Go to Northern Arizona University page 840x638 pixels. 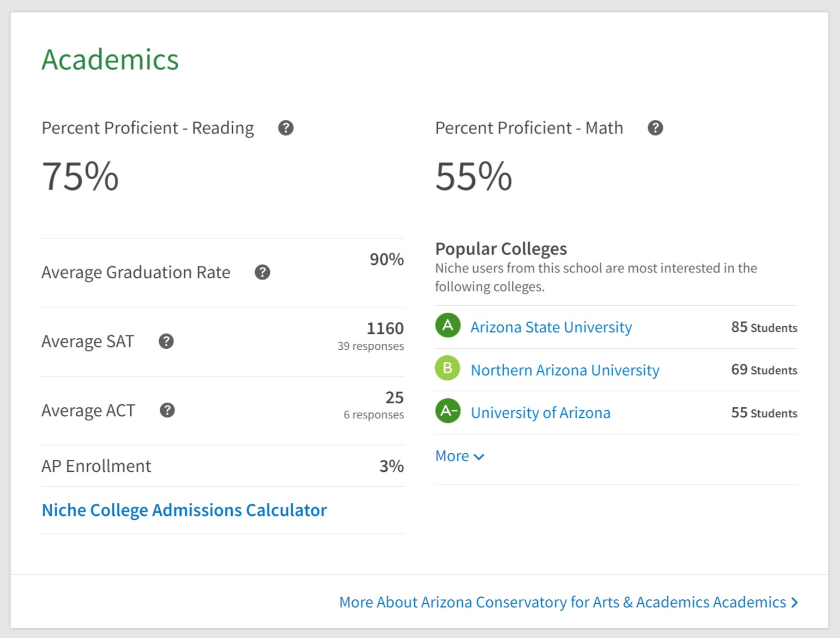tap(565, 370)
